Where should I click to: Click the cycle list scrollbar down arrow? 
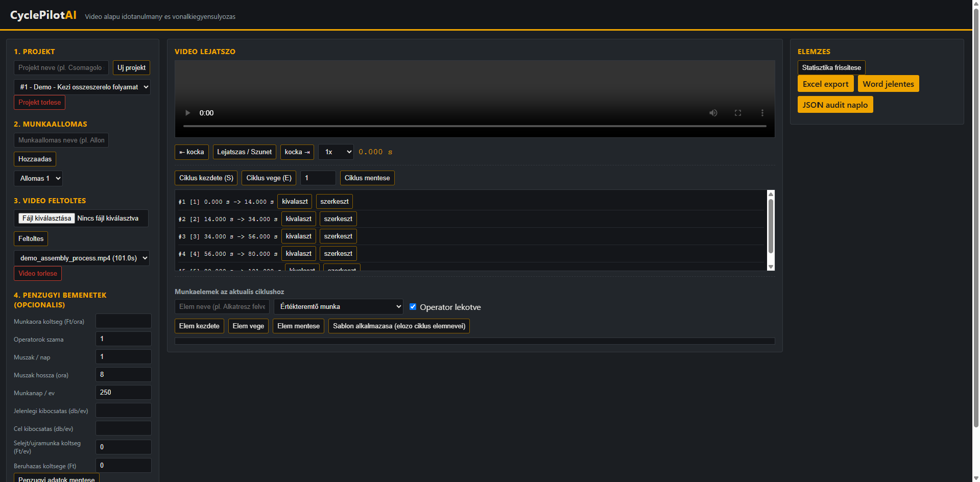pos(771,267)
